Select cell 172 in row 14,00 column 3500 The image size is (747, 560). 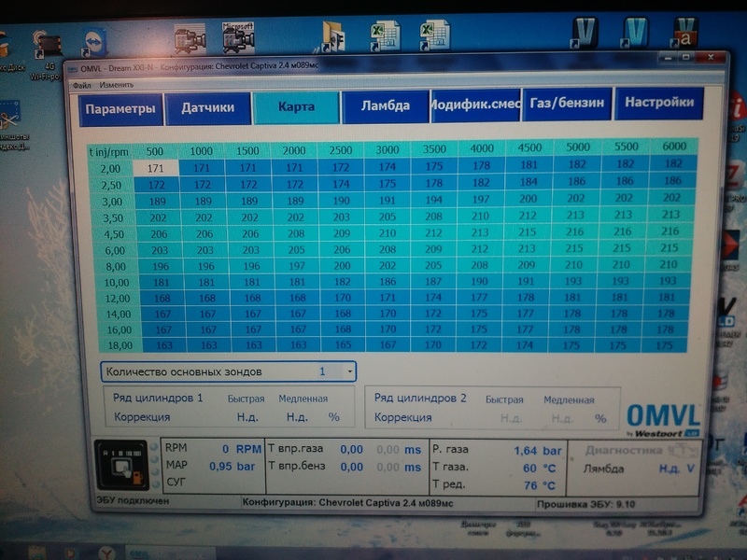tap(433, 314)
